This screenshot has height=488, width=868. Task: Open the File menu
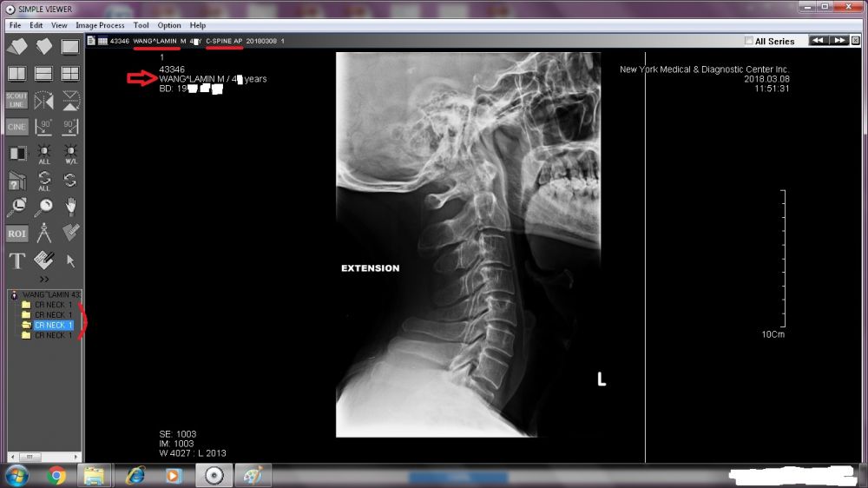point(15,25)
